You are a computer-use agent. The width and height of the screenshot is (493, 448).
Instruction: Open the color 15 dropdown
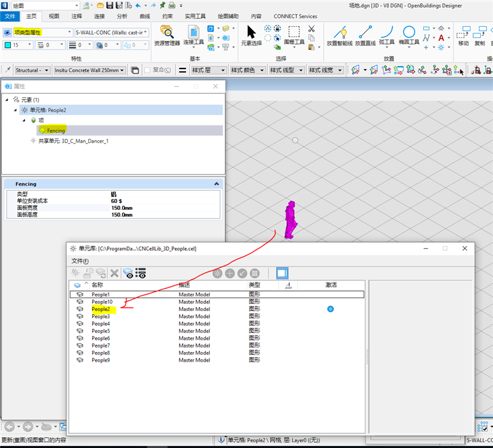coord(18,45)
